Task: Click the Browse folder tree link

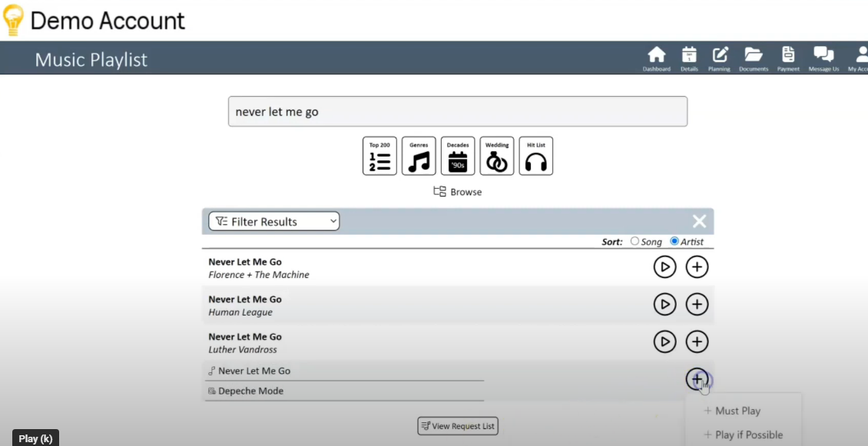Action: point(458,191)
